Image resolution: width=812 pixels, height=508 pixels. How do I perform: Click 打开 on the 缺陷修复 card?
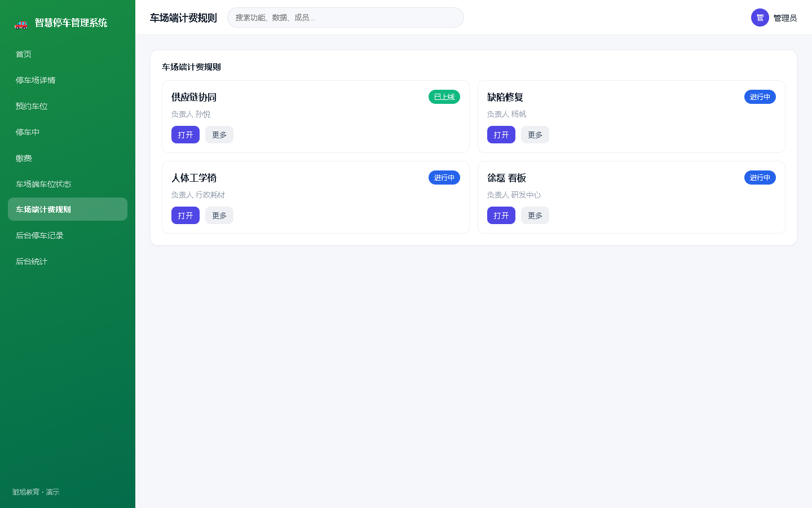click(501, 135)
